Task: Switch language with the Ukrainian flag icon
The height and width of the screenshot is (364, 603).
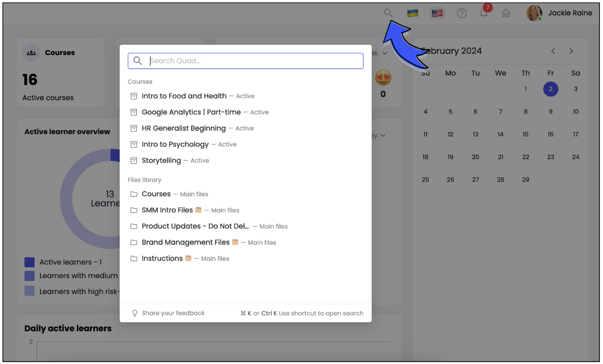Action: coord(413,13)
